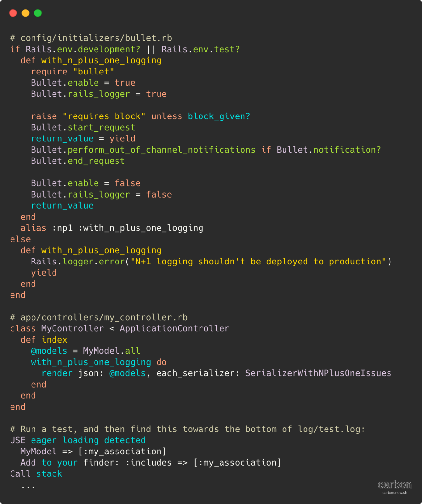Screen dimensions: 422x504
Task: Click the green maximize window dot
Action: pyautogui.click(x=38, y=13)
